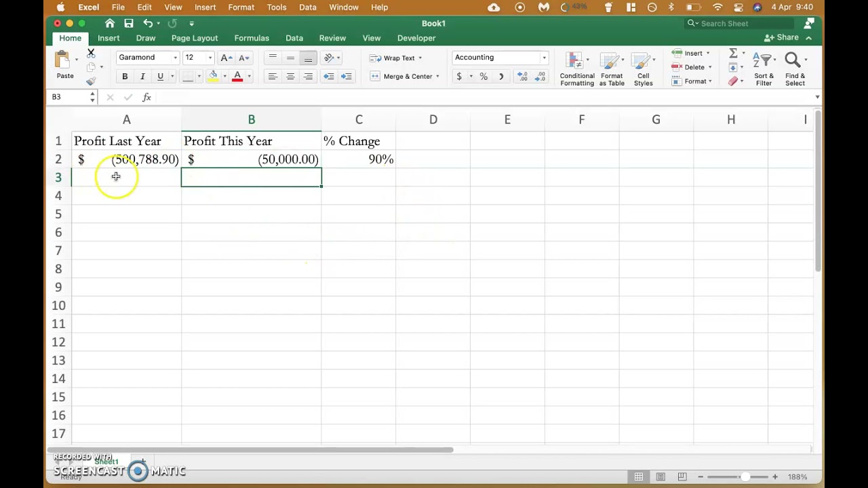Toggle Italic formatting
The image size is (868, 488).
[142, 77]
